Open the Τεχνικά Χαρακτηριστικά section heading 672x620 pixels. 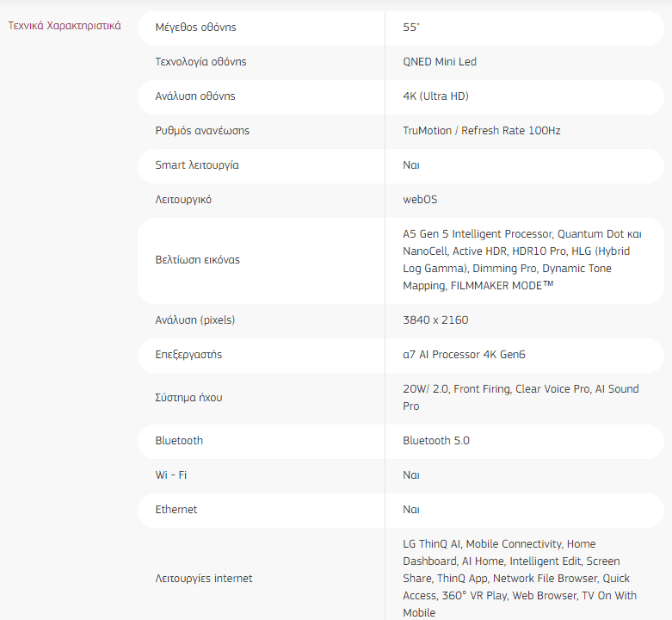click(65, 26)
